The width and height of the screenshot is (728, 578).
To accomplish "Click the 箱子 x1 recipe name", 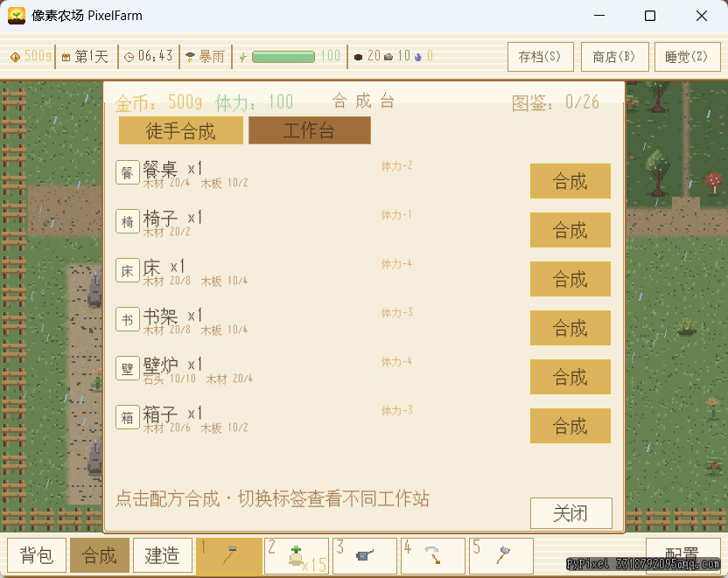I will (x=172, y=414).
